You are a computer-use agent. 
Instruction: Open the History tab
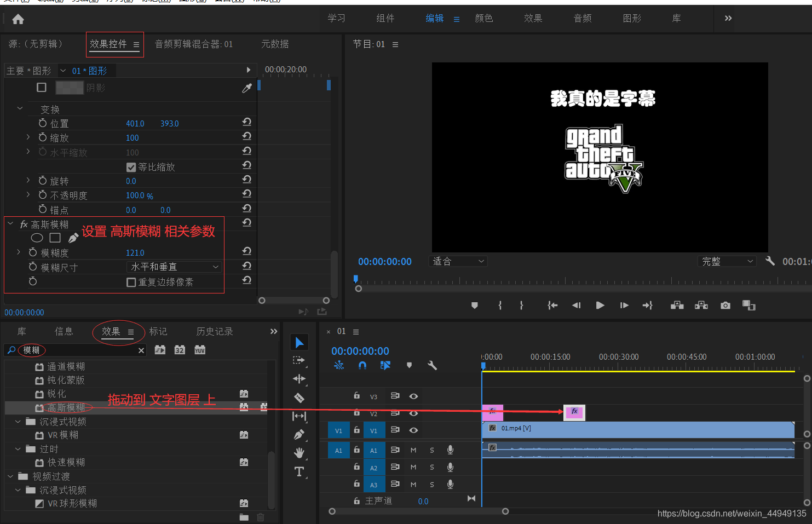(215, 331)
